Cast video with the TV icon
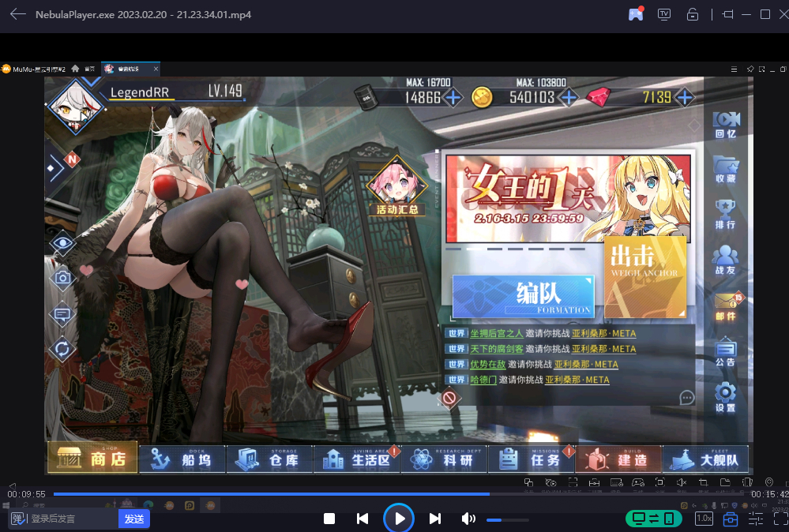The image size is (789, 532). pos(664,14)
